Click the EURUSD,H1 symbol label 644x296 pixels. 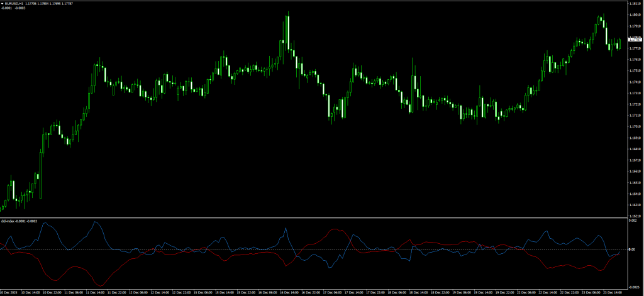[x=15, y=3]
